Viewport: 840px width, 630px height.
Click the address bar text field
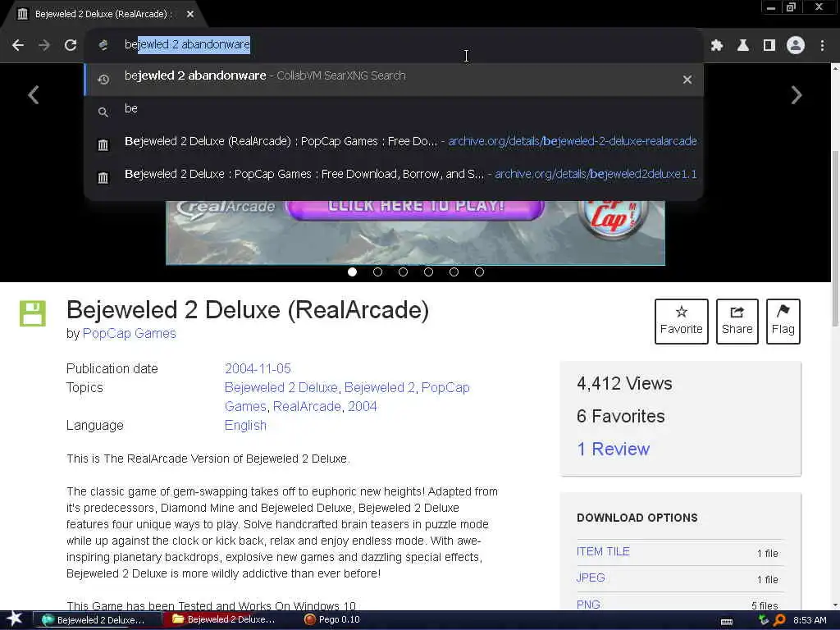pos(394,44)
